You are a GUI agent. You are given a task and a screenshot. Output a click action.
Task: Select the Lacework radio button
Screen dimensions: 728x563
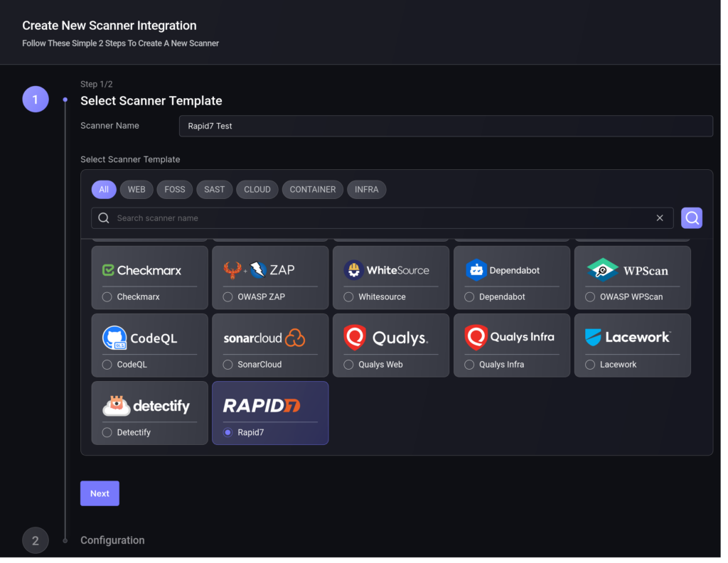590,365
